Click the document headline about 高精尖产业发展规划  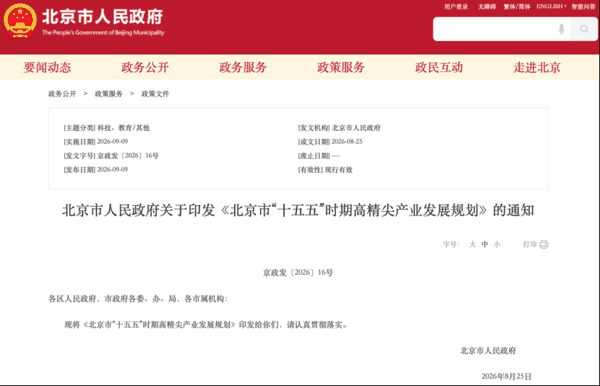tap(298, 210)
